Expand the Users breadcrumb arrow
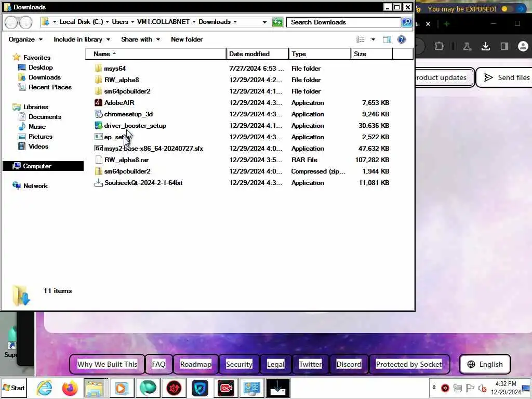The height and width of the screenshot is (399, 532). click(x=132, y=22)
